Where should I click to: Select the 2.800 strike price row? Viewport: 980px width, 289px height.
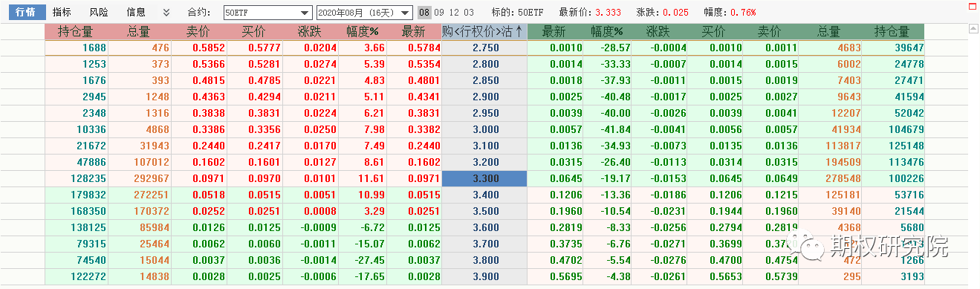[484, 64]
